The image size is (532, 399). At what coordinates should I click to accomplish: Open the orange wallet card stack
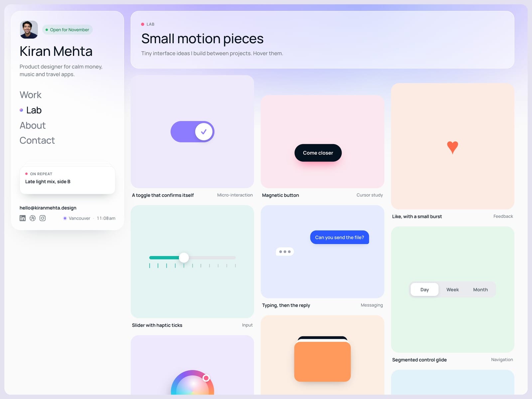click(x=323, y=359)
